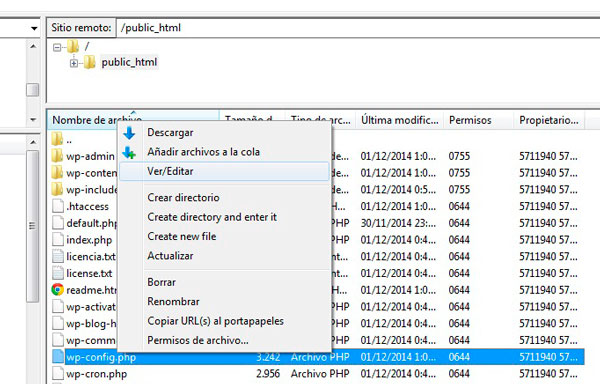This screenshot has width=600, height=384.
Task: Click the wp-blog-header file icon
Action: (58, 324)
